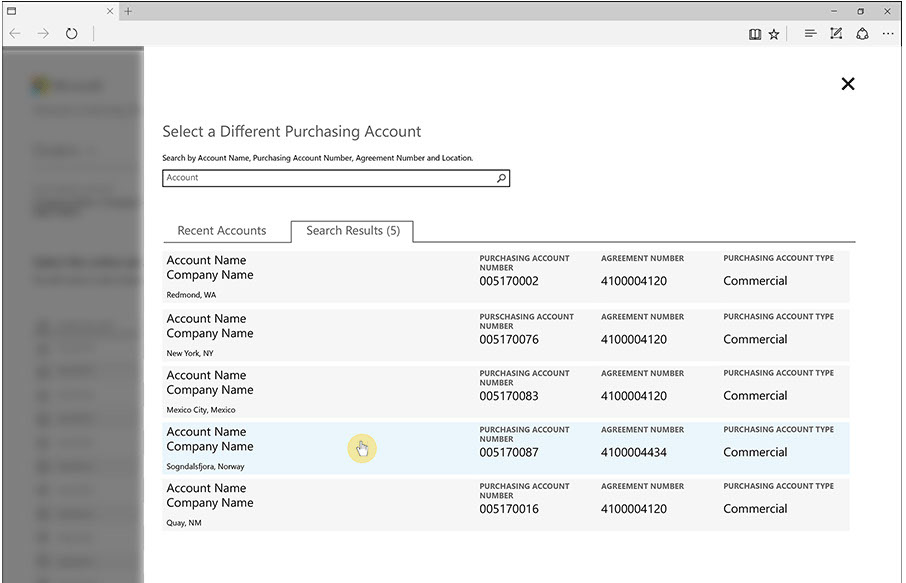The height and width of the screenshot is (583, 906).
Task: Click the search magnifier icon
Action: pyautogui.click(x=501, y=178)
